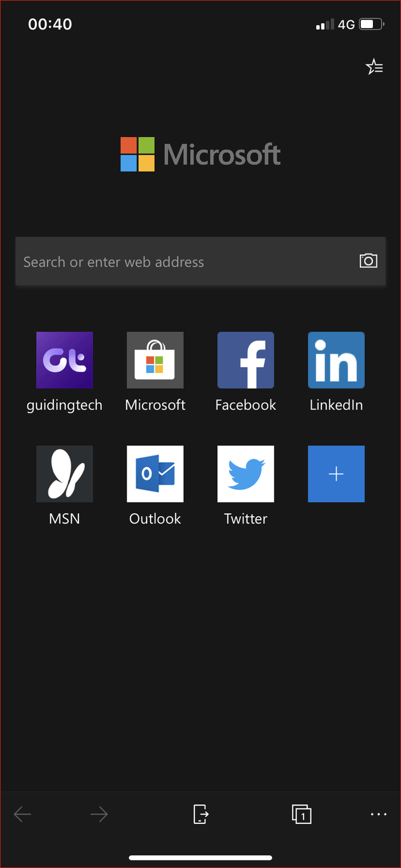This screenshot has width=401, height=868.
Task: Click the Facebook label text
Action: (246, 405)
